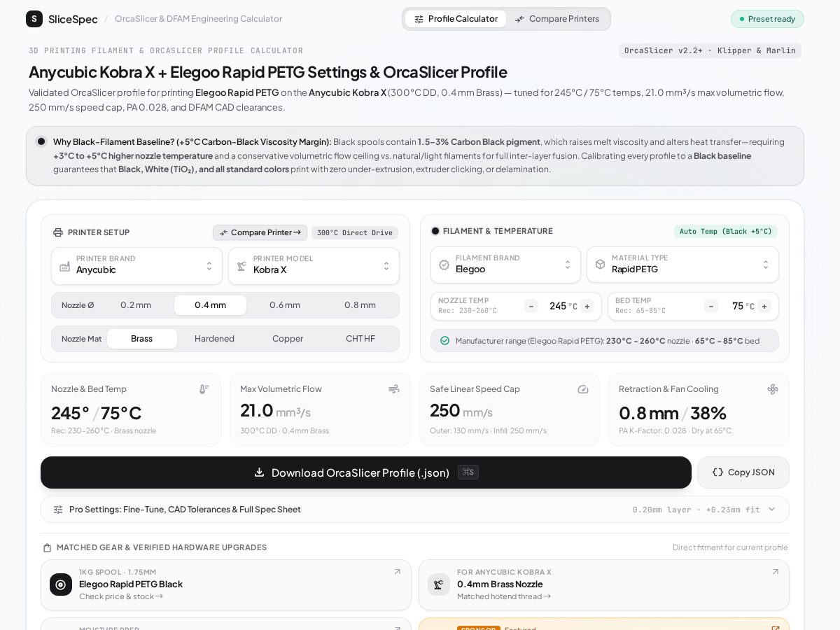Screen dimensions: 840x630
Task: Open the Material Type dropdown
Action: click(x=682, y=265)
